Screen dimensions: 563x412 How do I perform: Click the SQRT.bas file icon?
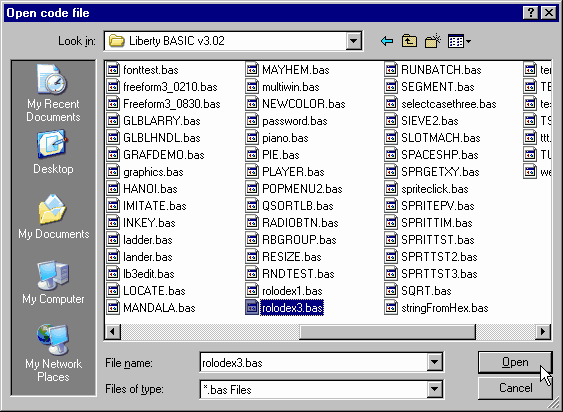[391, 291]
